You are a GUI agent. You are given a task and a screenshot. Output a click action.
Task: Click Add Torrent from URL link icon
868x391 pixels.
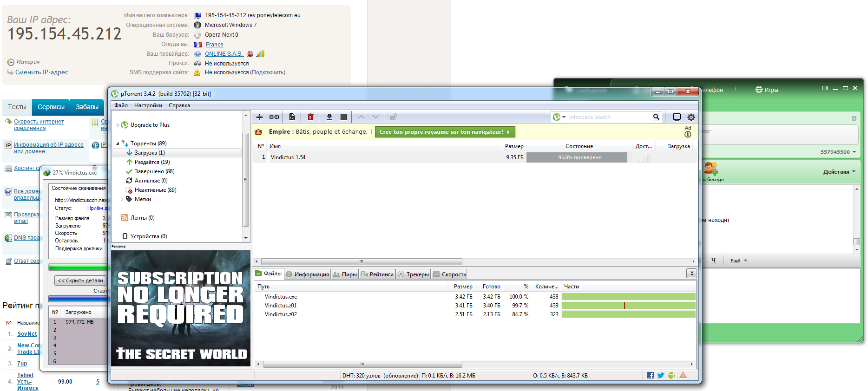pyautogui.click(x=274, y=117)
